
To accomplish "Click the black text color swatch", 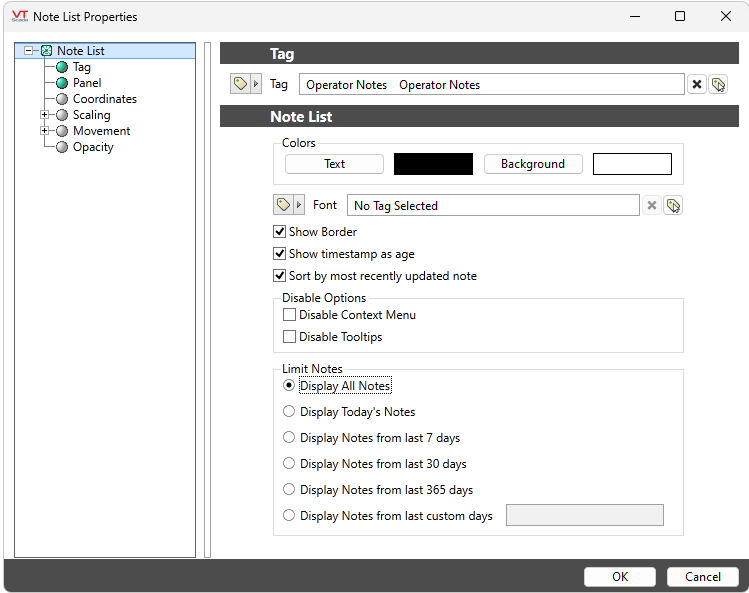I will point(433,164).
